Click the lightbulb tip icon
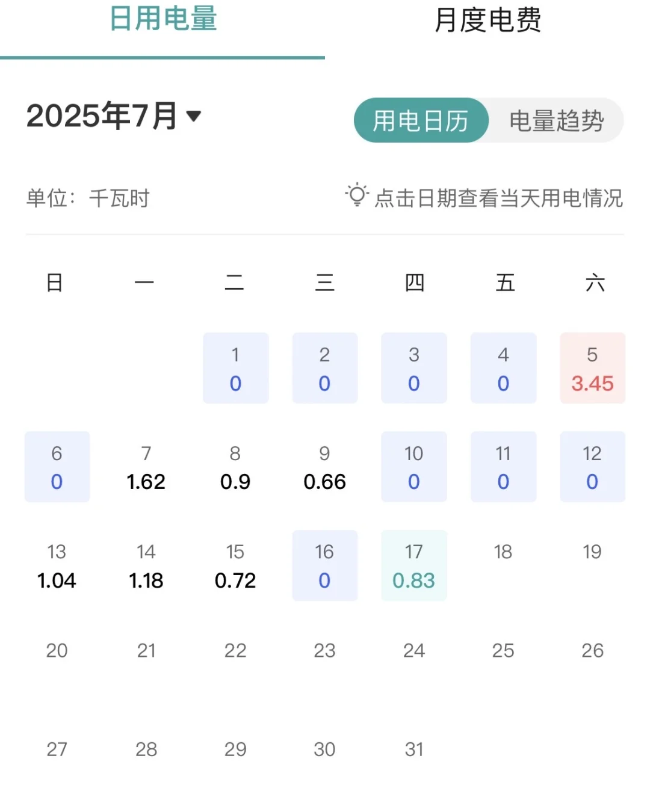 (x=357, y=196)
